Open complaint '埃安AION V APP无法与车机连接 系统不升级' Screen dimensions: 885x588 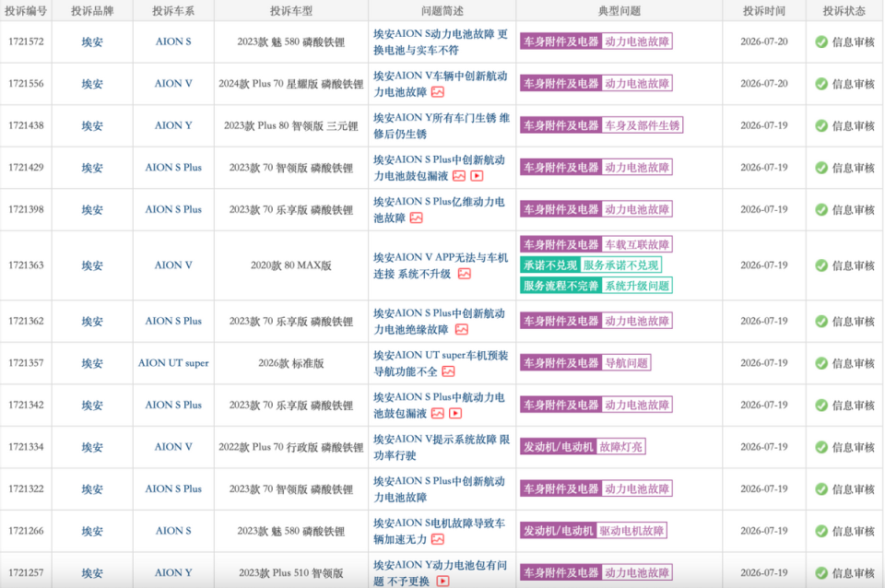[441, 265]
